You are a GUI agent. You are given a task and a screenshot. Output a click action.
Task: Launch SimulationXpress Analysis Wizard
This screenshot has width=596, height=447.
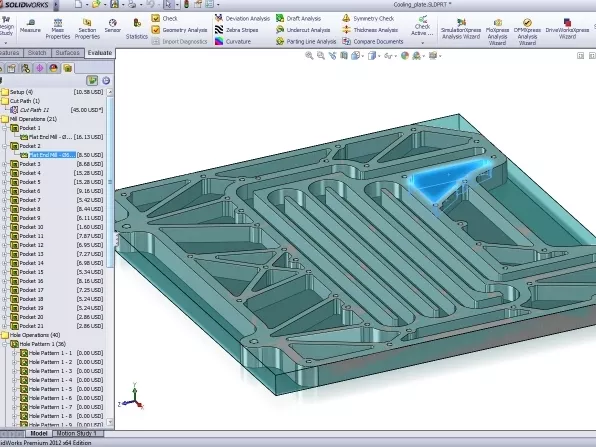pos(461,29)
